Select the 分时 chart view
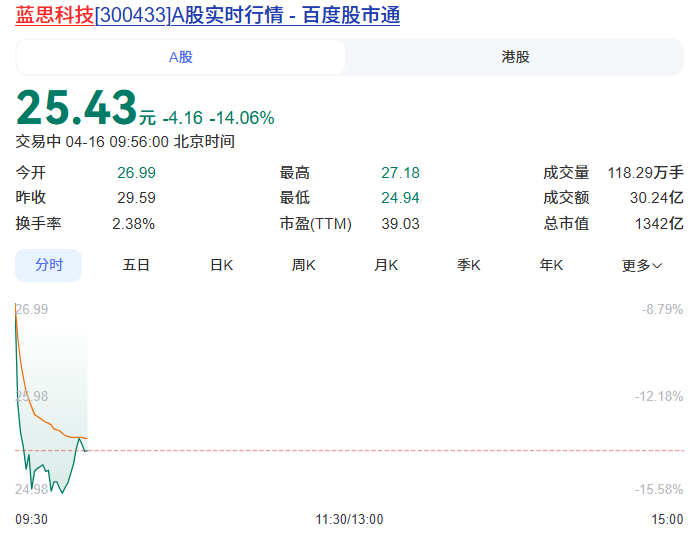The image size is (692, 533). (x=49, y=265)
